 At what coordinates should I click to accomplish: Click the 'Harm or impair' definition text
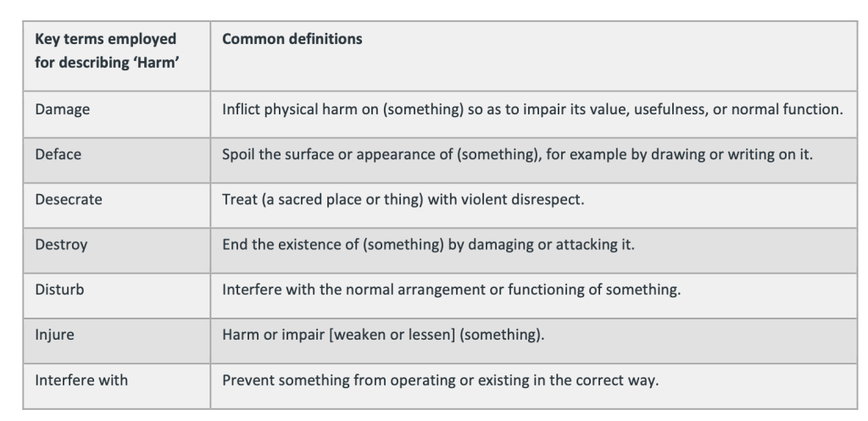383,334
